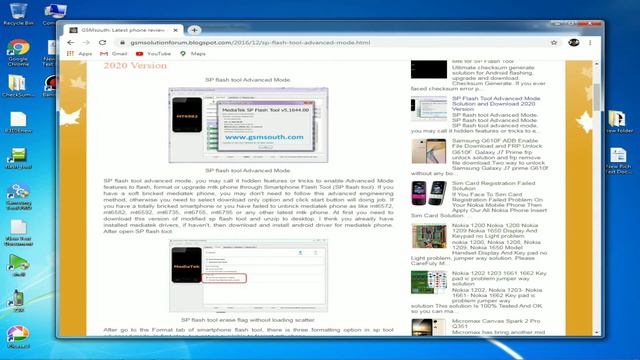Open the mobile phone desktop shortcut

point(18,300)
